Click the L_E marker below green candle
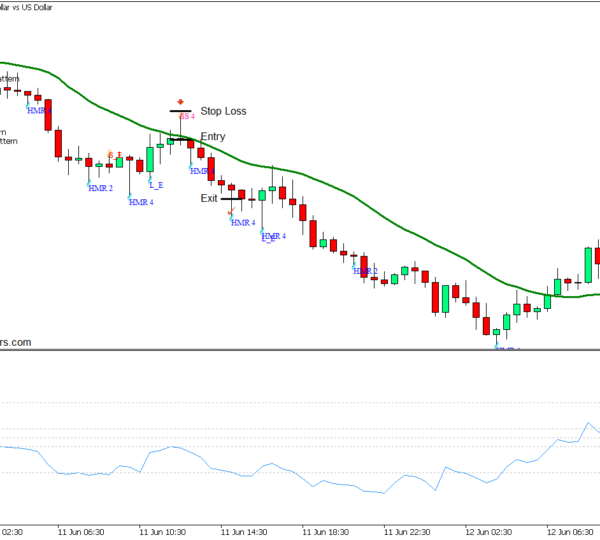 157,184
